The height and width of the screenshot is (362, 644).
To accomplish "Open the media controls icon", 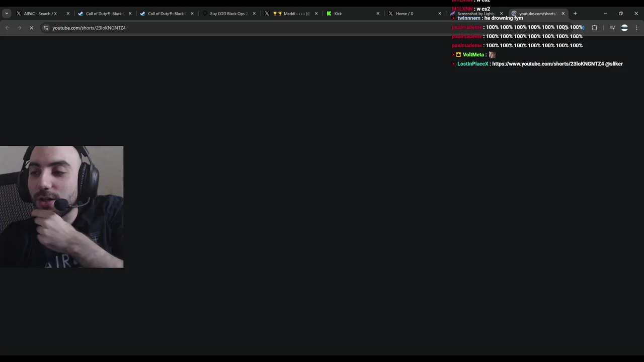I will [612, 28].
